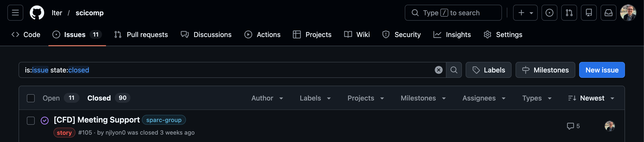
Task: Click the GitHub Octocat logo
Action: (x=37, y=13)
